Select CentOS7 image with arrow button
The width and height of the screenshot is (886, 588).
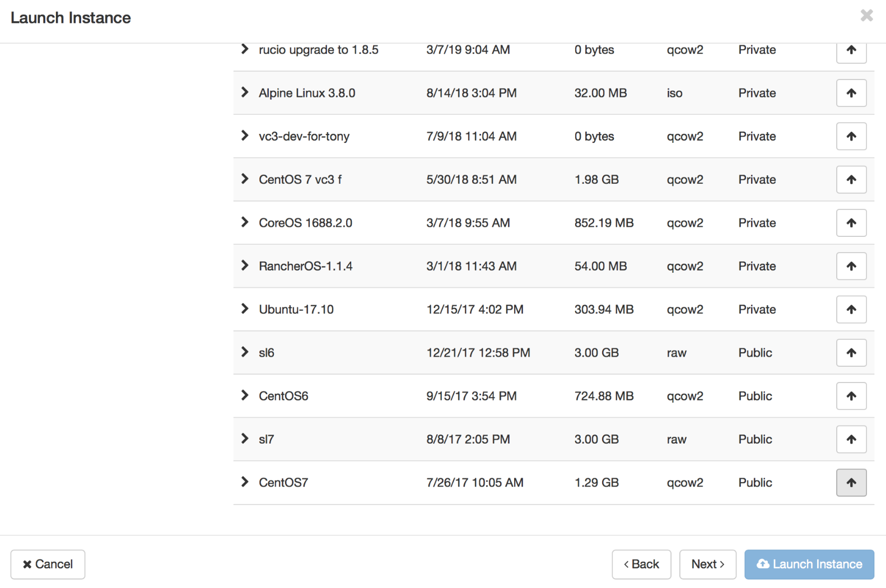tap(851, 483)
